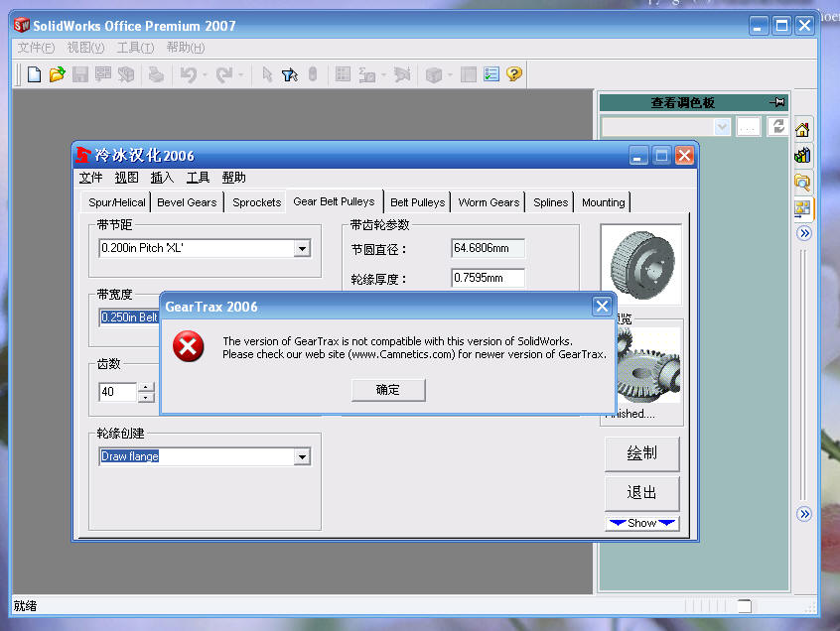Click the pulley preview thumbnail
The image size is (840, 631).
click(x=641, y=264)
